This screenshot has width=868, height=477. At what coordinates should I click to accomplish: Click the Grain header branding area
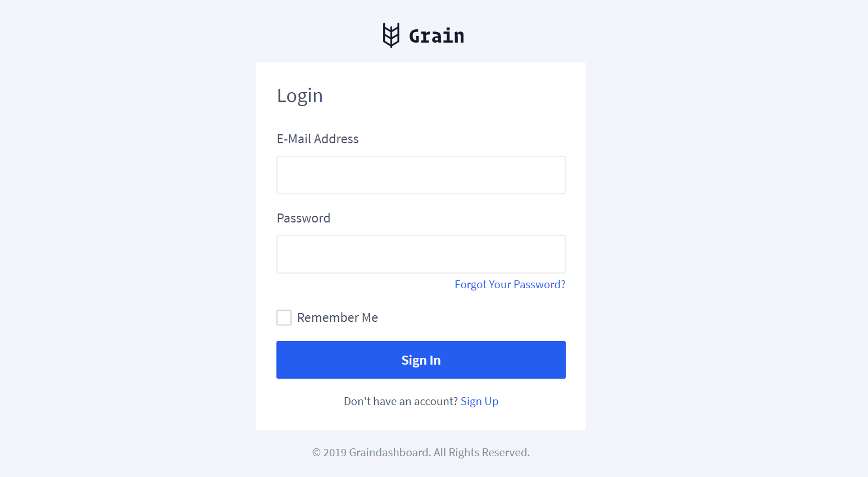[421, 35]
